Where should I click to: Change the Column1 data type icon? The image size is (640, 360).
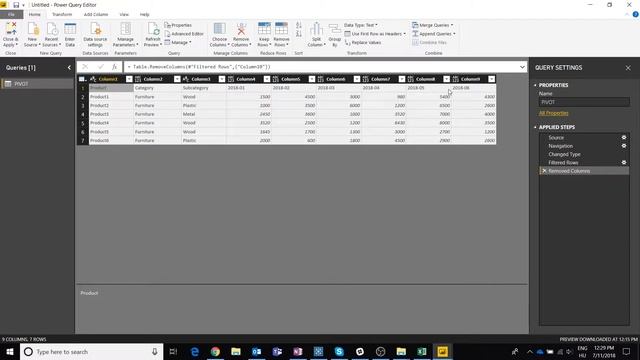93,79
